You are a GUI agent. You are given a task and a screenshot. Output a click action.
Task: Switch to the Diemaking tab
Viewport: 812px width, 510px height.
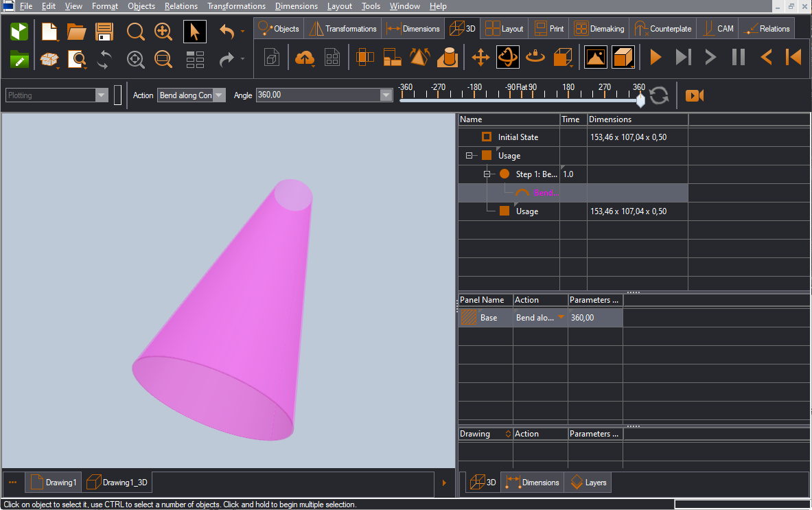(599, 29)
